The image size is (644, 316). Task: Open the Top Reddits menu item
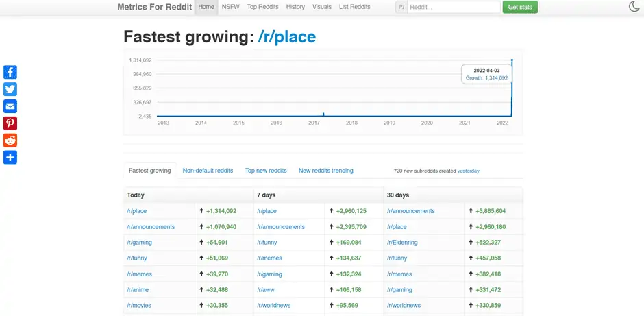pyautogui.click(x=261, y=7)
